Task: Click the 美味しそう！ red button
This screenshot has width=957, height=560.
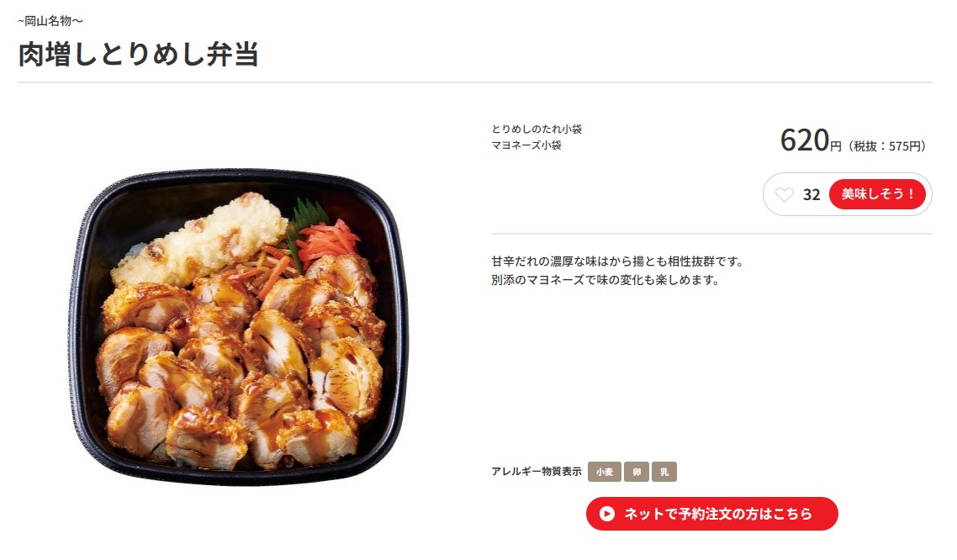Action: (x=878, y=194)
